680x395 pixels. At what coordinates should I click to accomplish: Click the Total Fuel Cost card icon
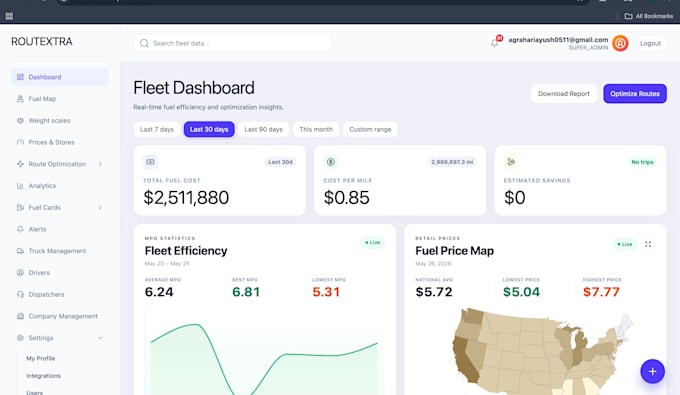coord(150,162)
